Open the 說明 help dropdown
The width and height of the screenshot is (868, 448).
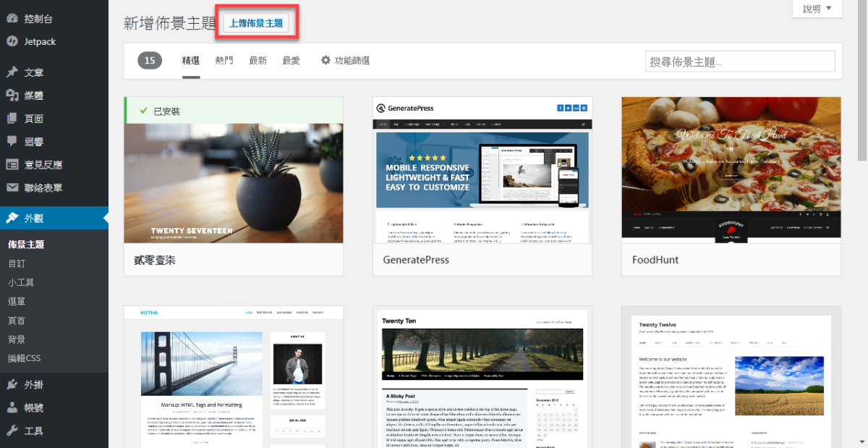coord(817,9)
